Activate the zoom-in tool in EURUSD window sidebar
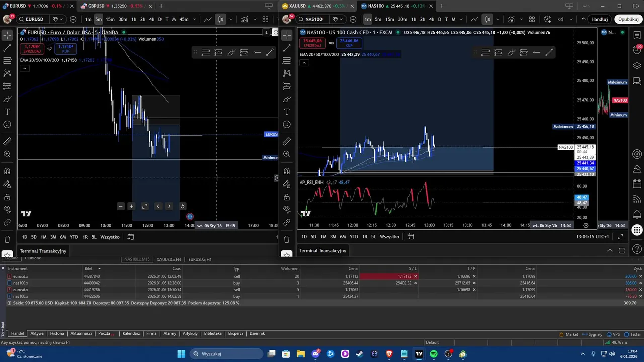Image resolution: width=644 pixels, height=362 pixels. coord(7,154)
